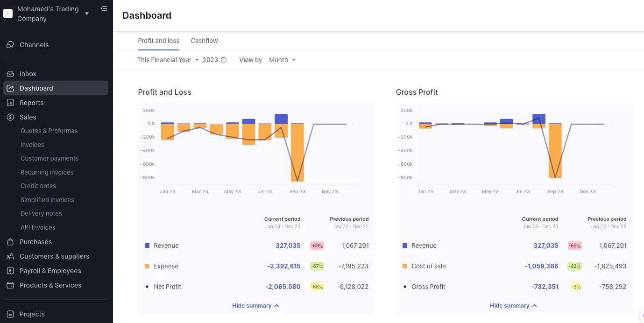Hide summary under Profit and Loss chart
The width and height of the screenshot is (644, 323).
pyautogui.click(x=255, y=306)
